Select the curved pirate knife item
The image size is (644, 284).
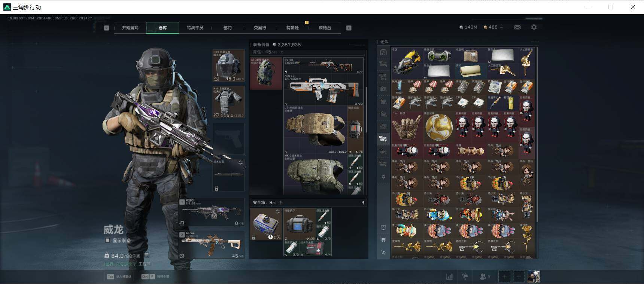tap(495, 103)
